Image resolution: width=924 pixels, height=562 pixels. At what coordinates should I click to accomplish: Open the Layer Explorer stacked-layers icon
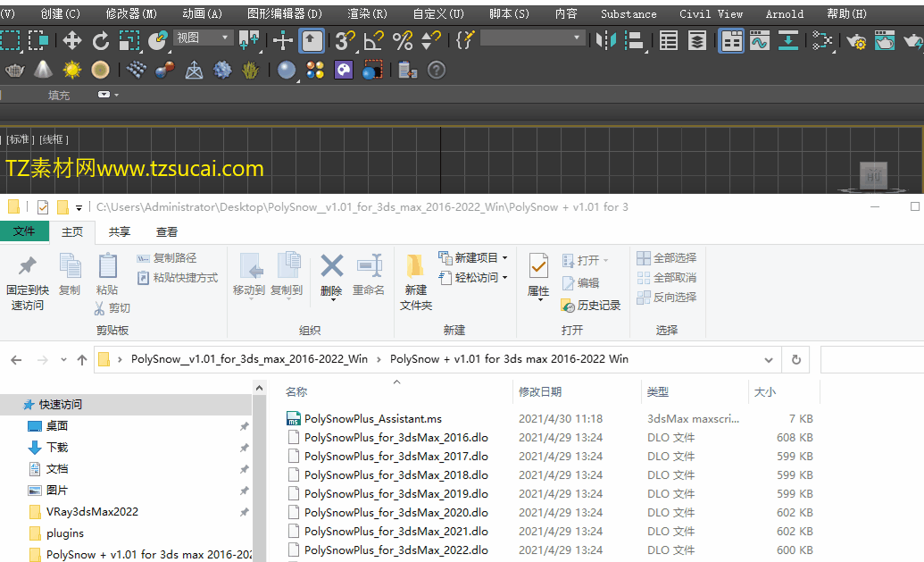(x=697, y=40)
